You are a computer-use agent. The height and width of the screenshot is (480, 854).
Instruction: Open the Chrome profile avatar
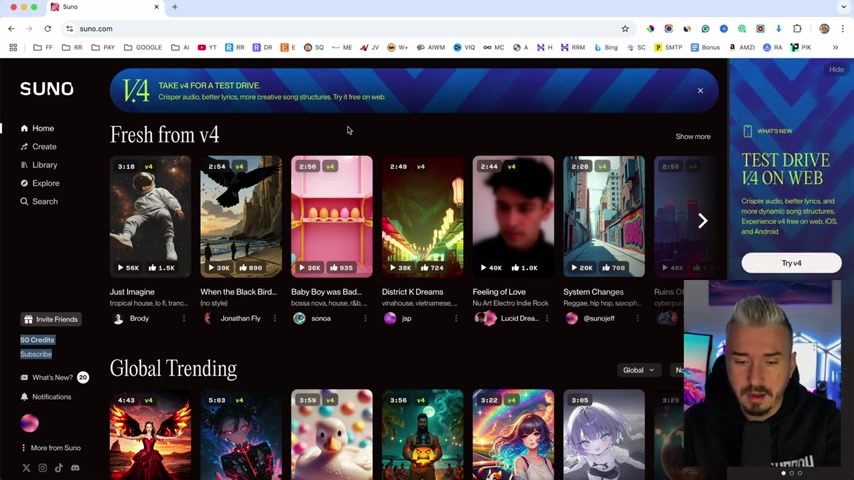click(x=824, y=29)
